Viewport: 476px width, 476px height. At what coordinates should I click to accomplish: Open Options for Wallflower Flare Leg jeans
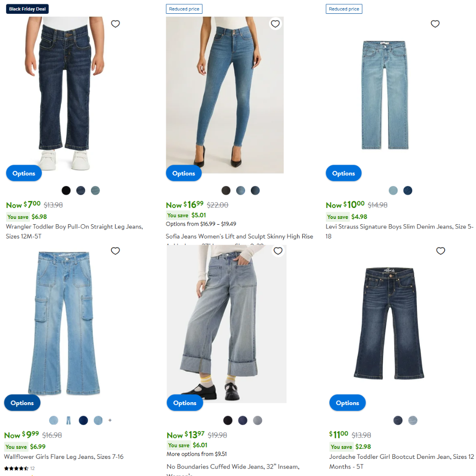(x=22, y=403)
